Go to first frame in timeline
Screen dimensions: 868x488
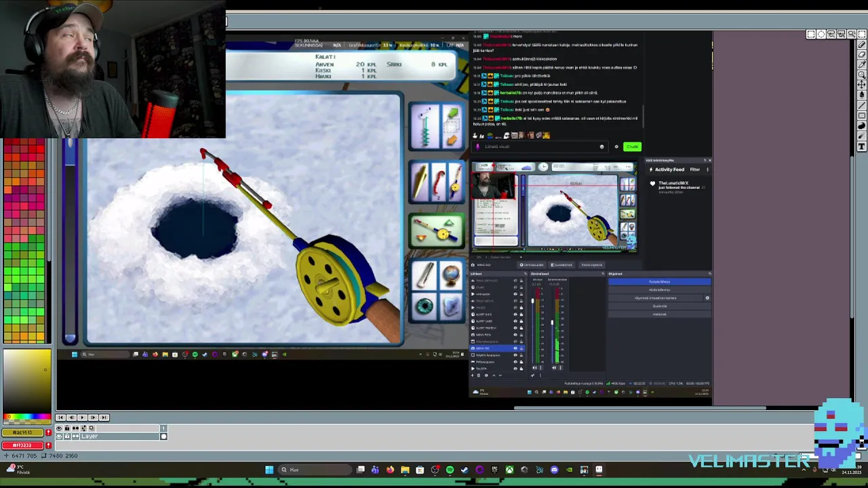click(60, 418)
